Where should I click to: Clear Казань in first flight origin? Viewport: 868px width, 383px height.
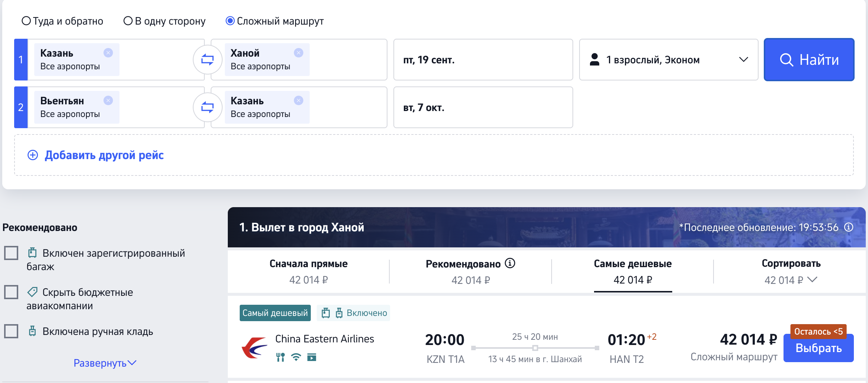[108, 53]
